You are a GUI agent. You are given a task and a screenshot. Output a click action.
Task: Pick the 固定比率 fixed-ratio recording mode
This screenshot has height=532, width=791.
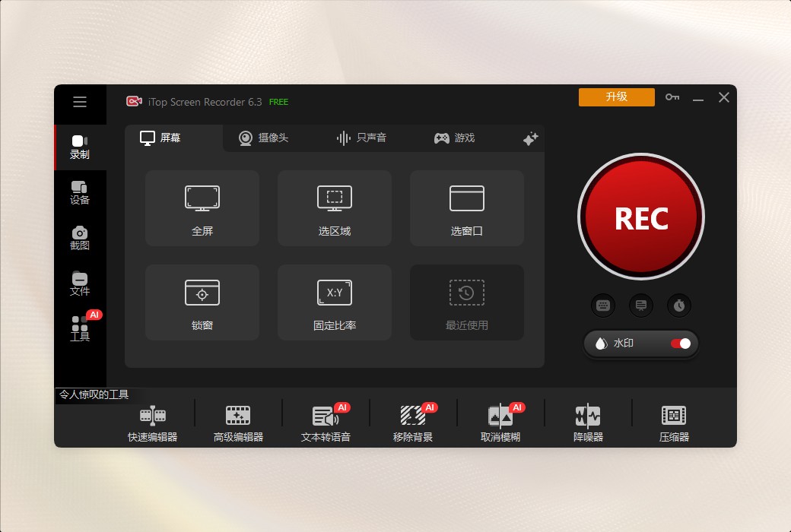(334, 302)
